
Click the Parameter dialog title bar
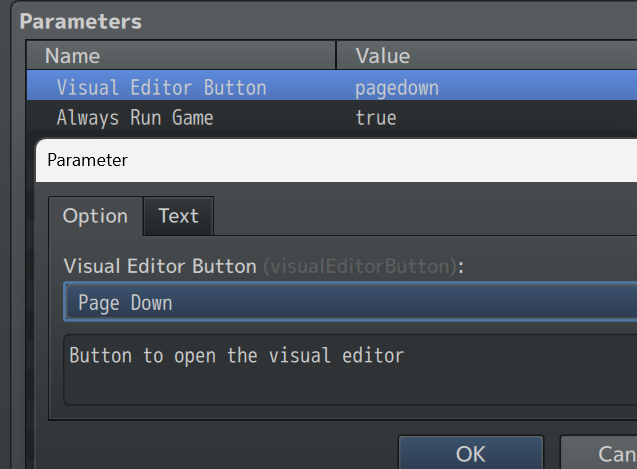(330, 160)
